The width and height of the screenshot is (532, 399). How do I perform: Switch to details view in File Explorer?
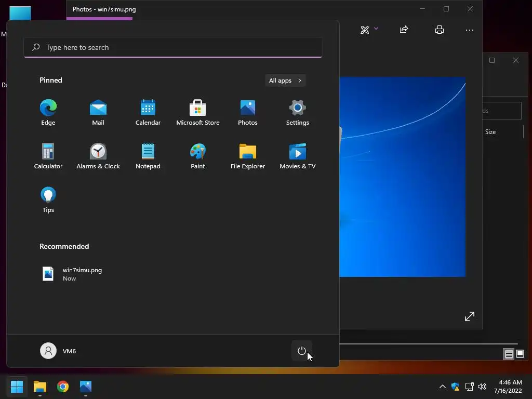509,354
